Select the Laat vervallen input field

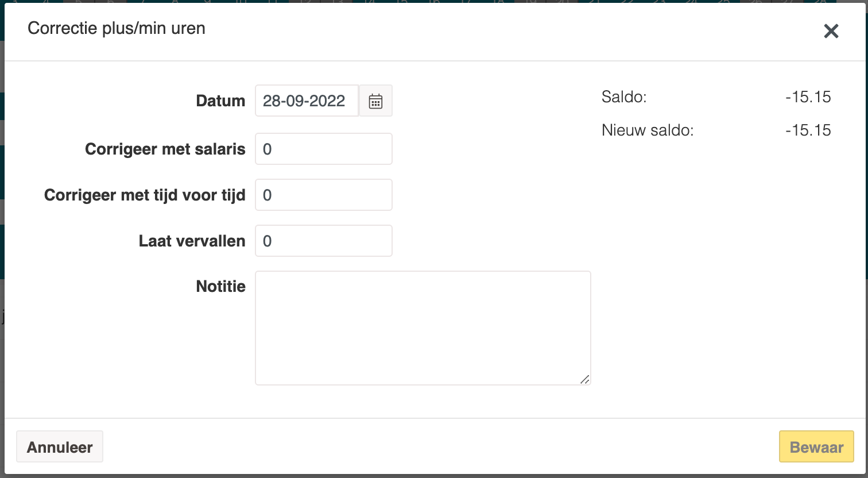[324, 241]
